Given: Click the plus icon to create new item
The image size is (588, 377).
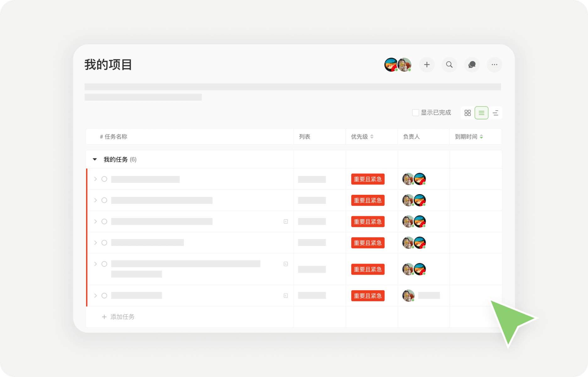Looking at the screenshot, I should coord(427,65).
